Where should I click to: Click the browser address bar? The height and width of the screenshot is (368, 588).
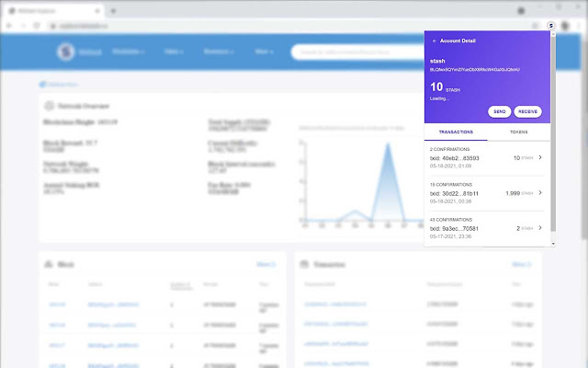(x=292, y=26)
